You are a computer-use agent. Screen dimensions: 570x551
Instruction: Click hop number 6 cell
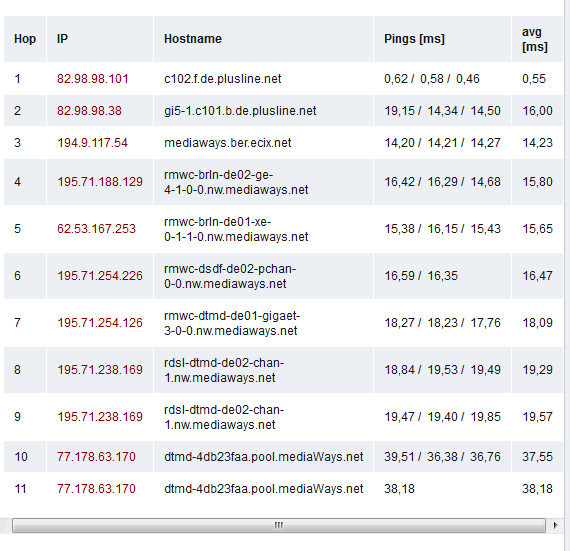(x=25, y=276)
